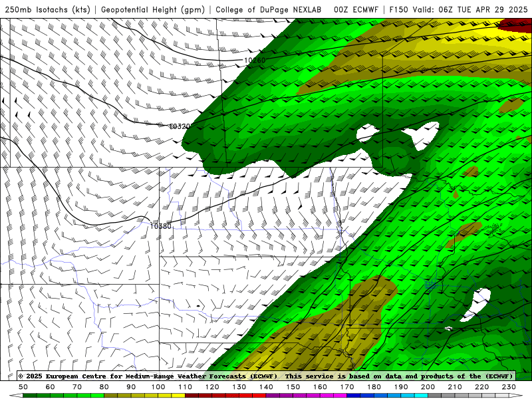Click the ECMWF copyright notice text
Screen dimensions: 532x399
(x=267, y=376)
